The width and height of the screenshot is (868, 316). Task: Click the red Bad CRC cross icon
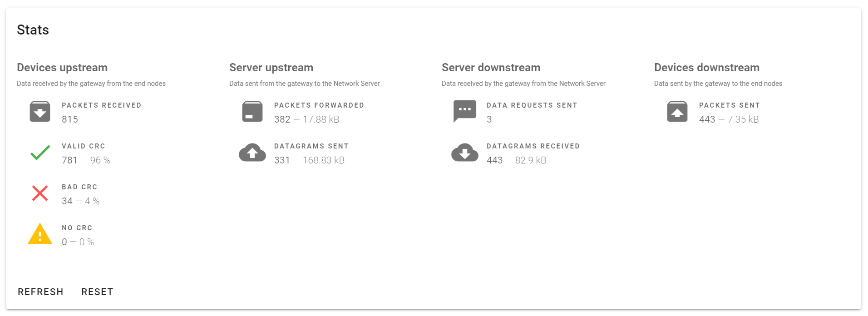tap(40, 193)
